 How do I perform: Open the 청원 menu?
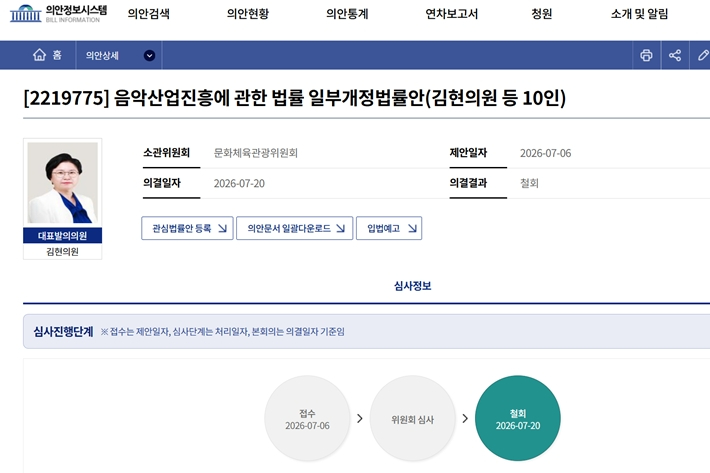point(542,14)
